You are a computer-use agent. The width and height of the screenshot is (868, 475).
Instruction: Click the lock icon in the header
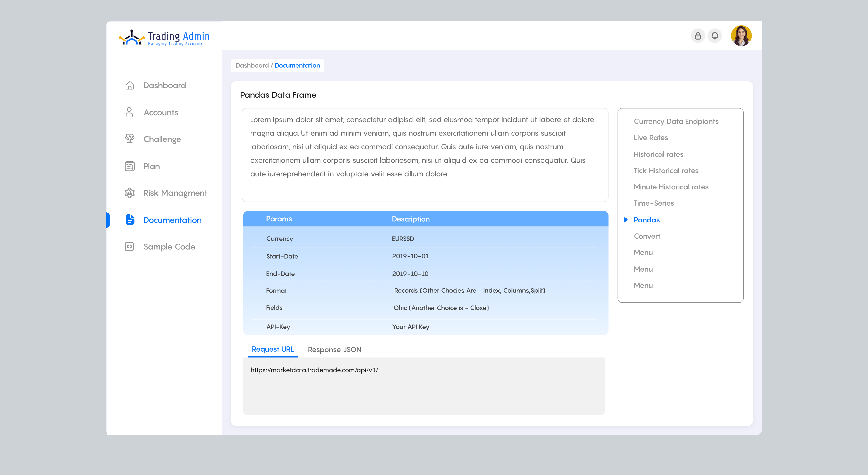698,36
